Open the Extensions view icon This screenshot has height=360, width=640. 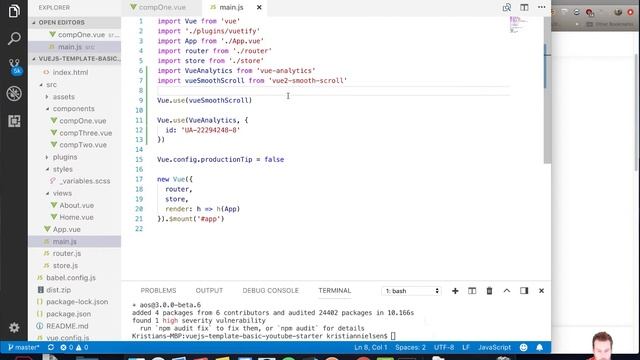(x=14, y=121)
